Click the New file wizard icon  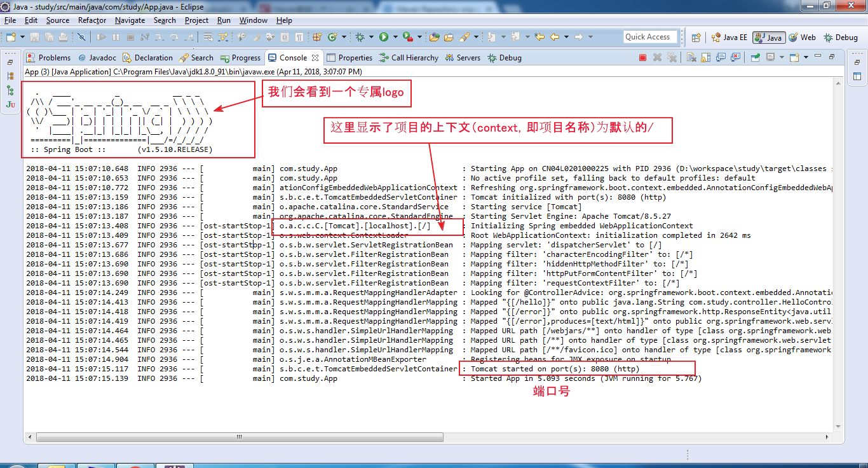point(12,37)
